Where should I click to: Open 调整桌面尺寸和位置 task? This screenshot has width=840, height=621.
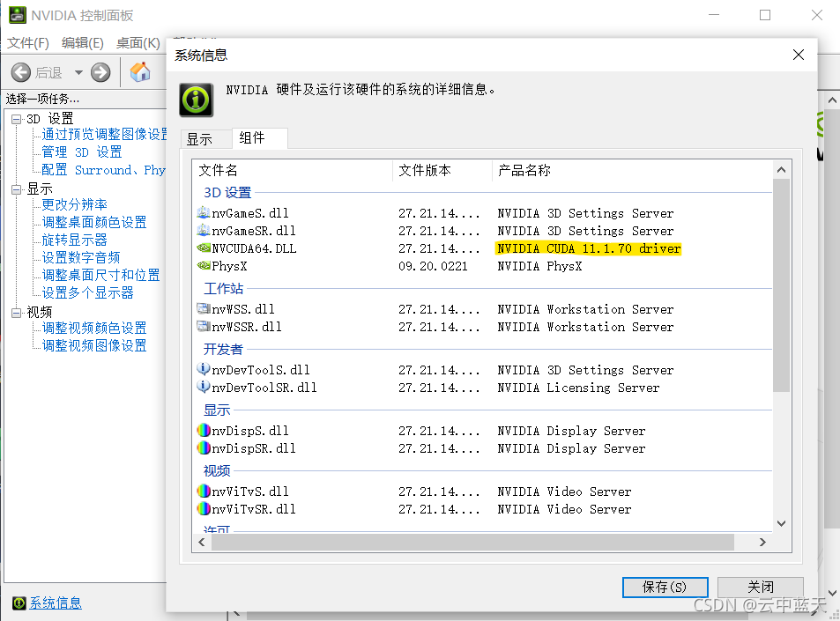pyautogui.click(x=100, y=275)
